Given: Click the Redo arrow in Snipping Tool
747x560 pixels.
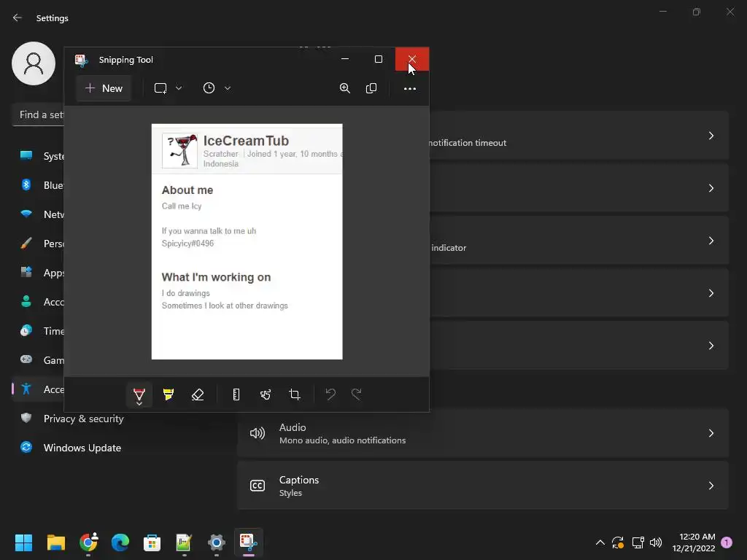Looking at the screenshot, I should (356, 394).
